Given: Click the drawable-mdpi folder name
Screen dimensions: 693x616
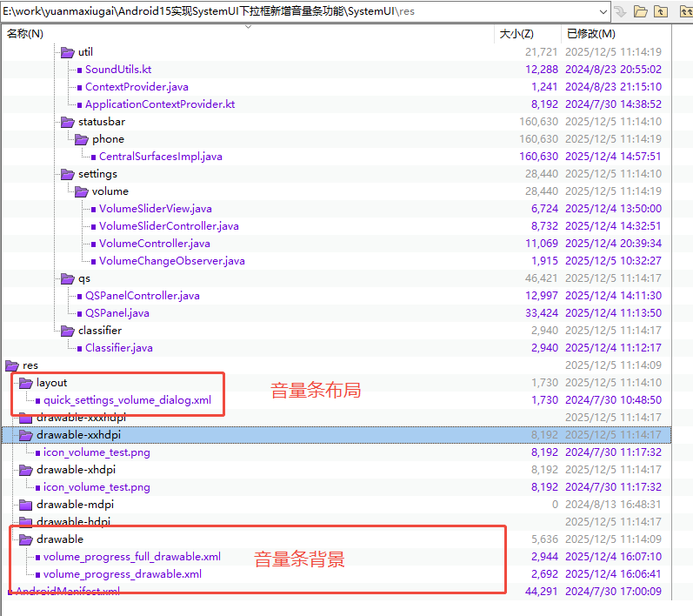Looking at the screenshot, I should 75,505.
